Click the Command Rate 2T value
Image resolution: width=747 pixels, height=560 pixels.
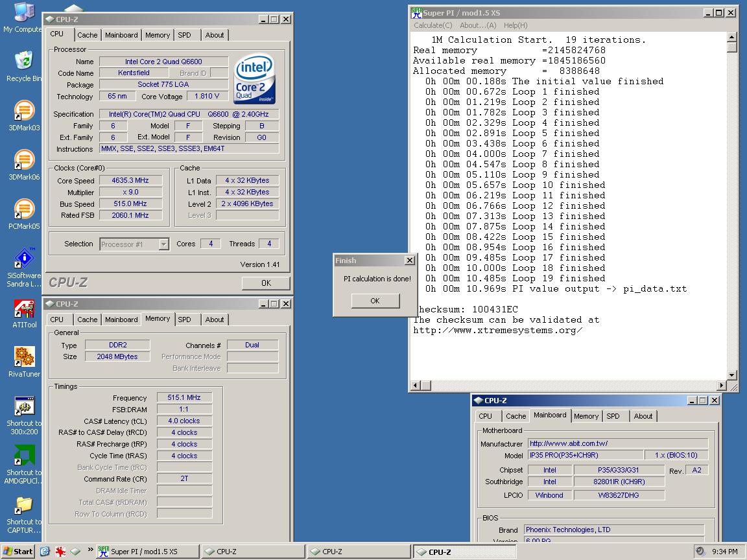[184, 479]
